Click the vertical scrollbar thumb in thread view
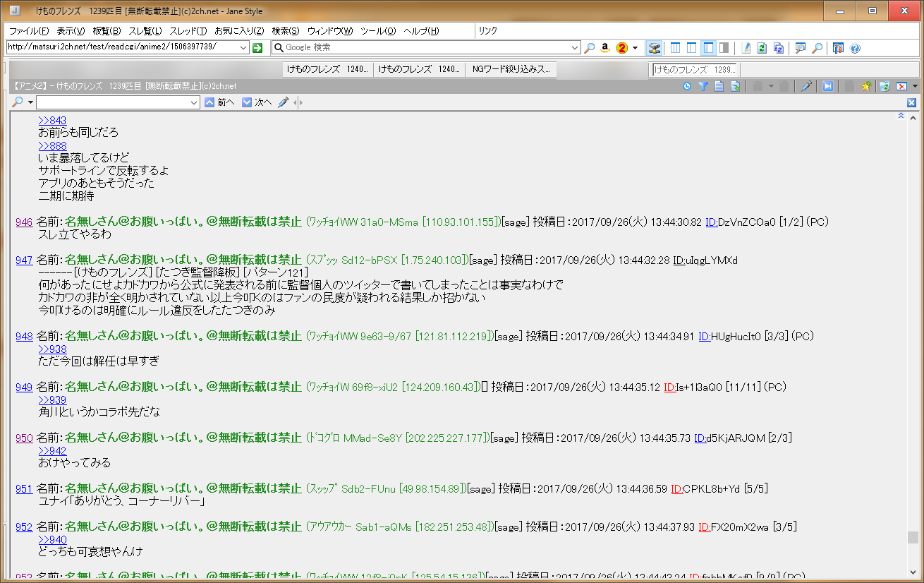Screen dimensions: 924x583 [x=913, y=537]
